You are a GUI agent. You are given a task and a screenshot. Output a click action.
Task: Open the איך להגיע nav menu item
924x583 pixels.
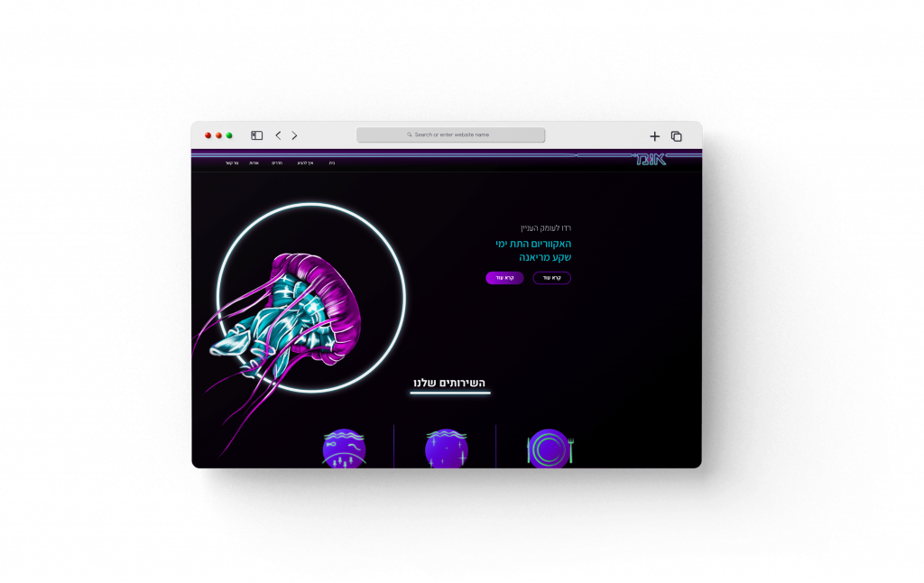coord(306,163)
